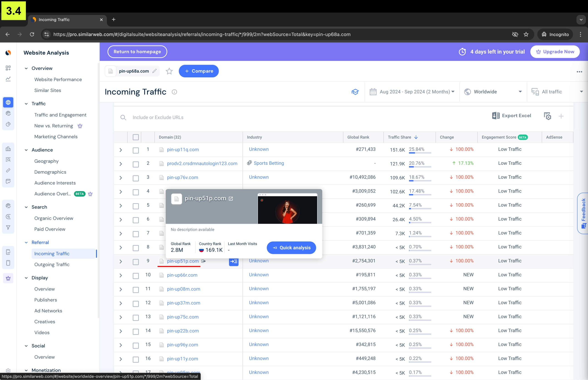Image resolution: width=588 pixels, height=380 pixels.
Task: Open the table column settings gear icon
Action: pos(547,116)
